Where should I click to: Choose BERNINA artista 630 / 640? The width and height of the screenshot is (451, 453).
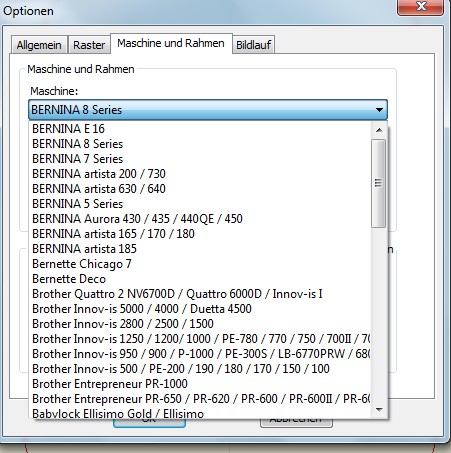click(201, 189)
